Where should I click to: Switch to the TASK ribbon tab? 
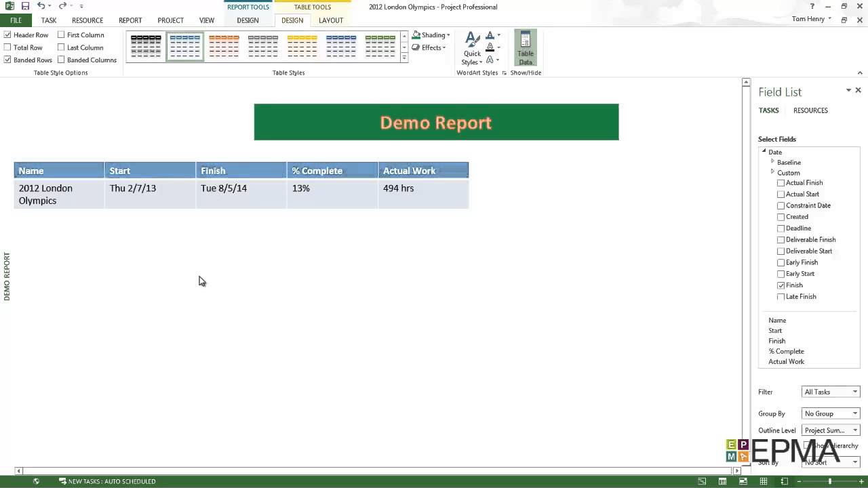(49, 20)
